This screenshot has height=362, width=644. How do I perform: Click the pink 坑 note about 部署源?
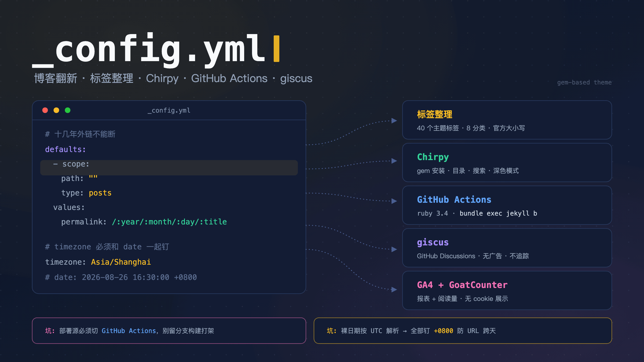pyautogui.click(x=169, y=331)
